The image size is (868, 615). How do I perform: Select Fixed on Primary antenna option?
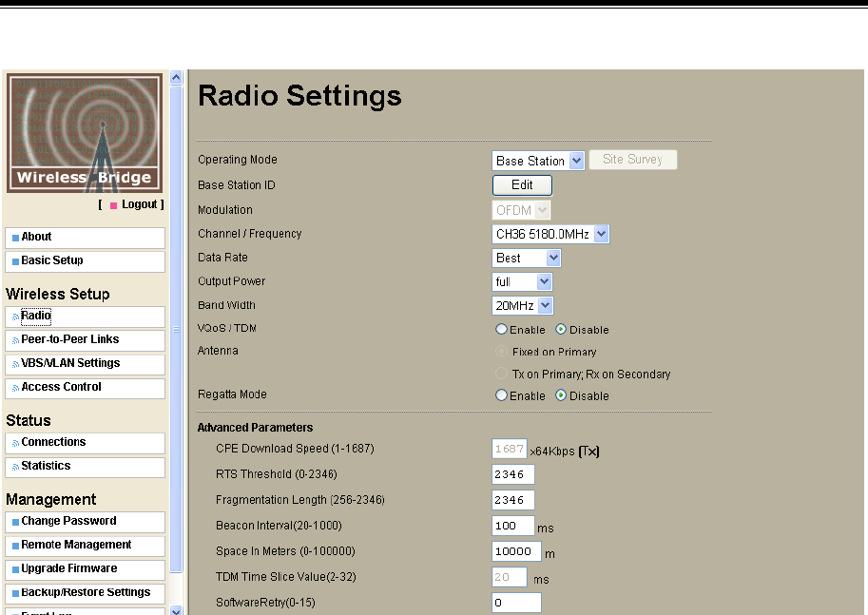501,352
